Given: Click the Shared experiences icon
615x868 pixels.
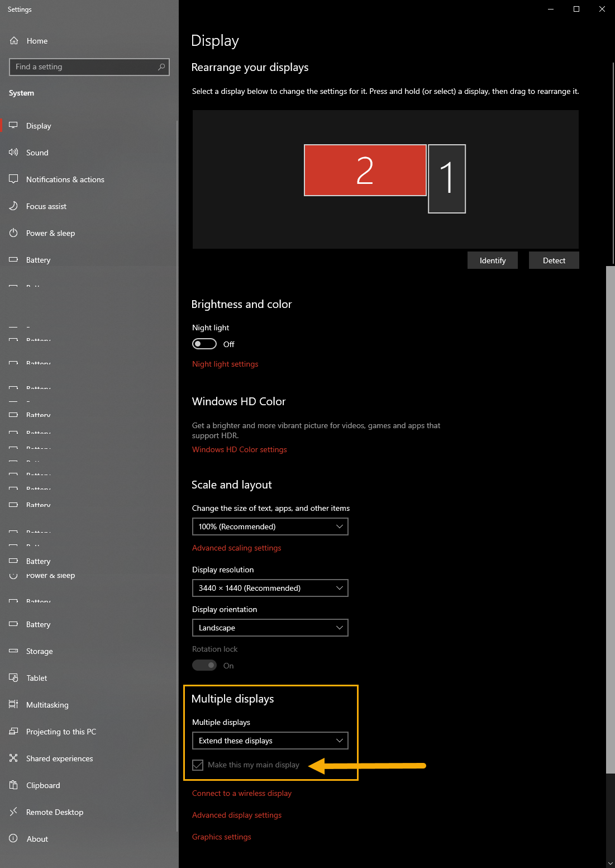Looking at the screenshot, I should coord(13,758).
